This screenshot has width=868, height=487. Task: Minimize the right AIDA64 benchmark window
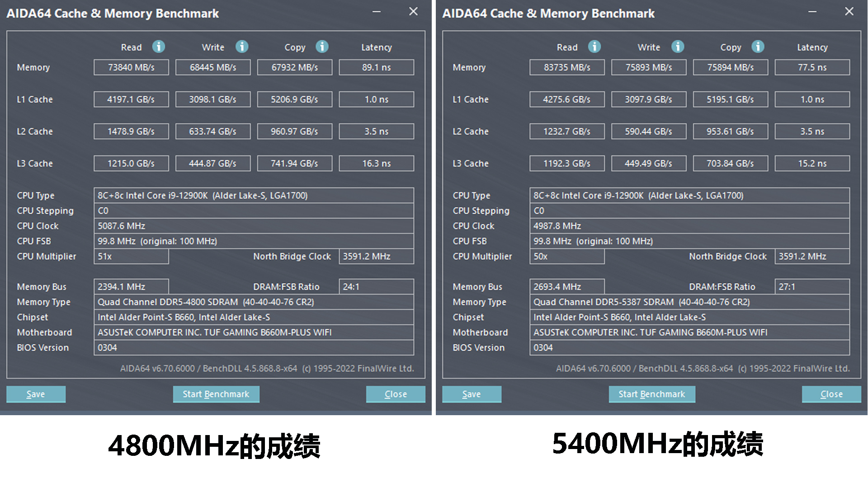point(812,12)
